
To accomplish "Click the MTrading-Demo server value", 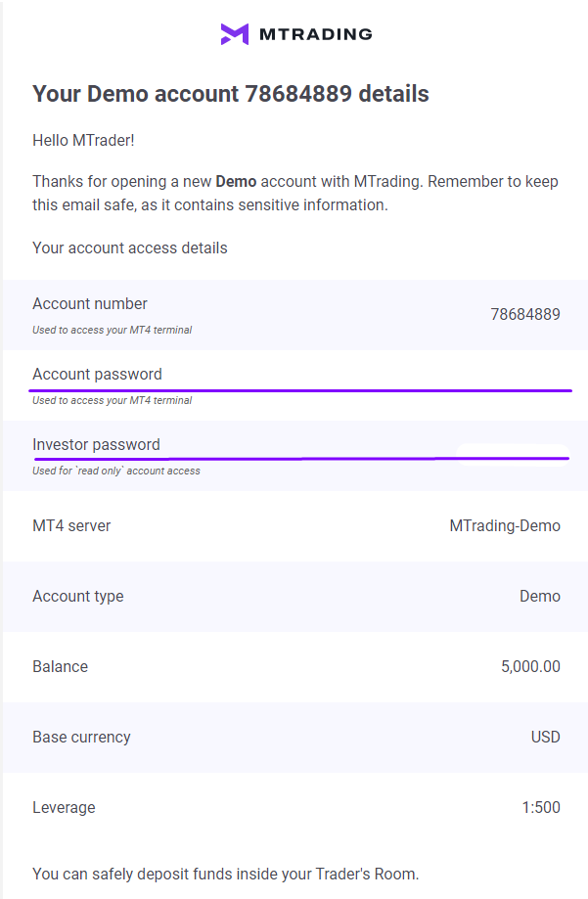I will (x=505, y=525).
